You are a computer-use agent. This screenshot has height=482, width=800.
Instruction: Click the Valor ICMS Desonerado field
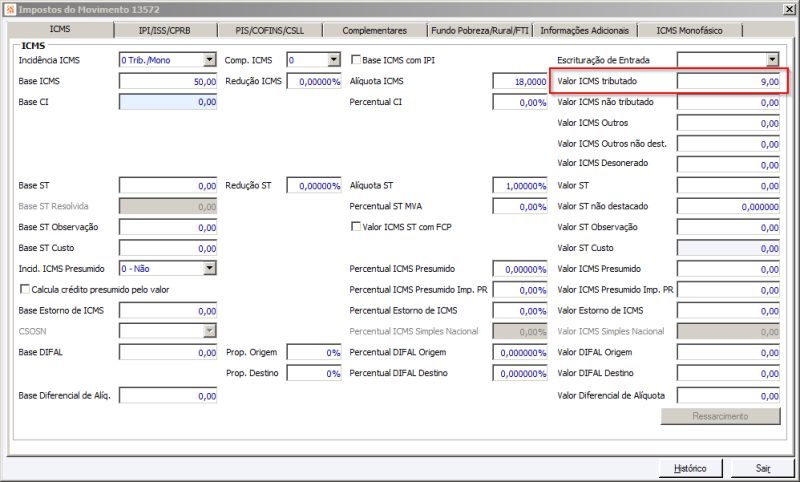click(x=729, y=165)
